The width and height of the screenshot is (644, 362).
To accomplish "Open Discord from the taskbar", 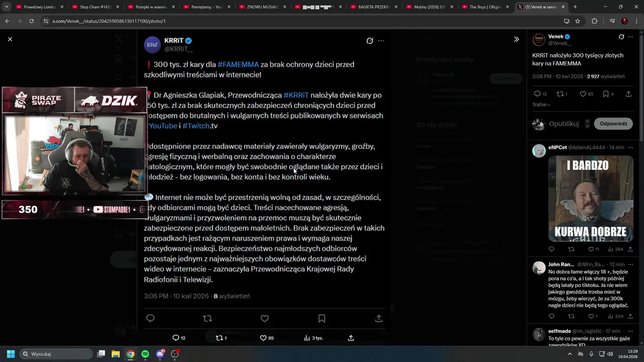I will pyautogui.click(x=160, y=354).
